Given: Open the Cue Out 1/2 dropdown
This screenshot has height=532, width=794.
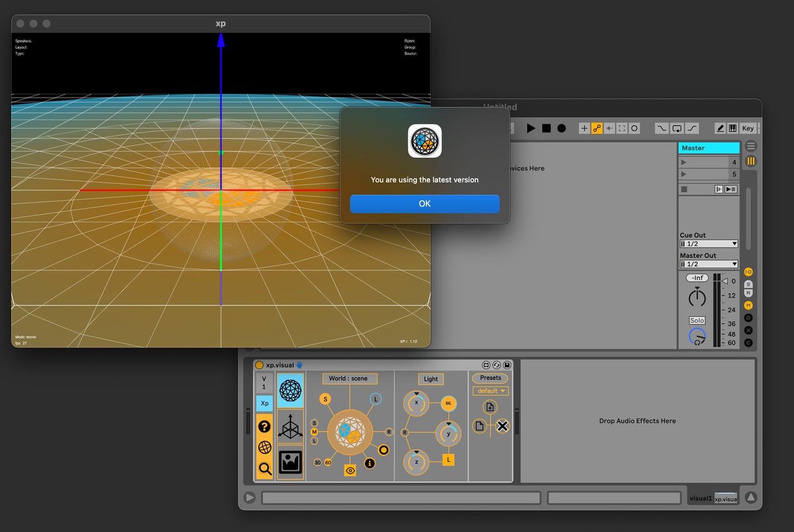Looking at the screenshot, I should (x=709, y=244).
